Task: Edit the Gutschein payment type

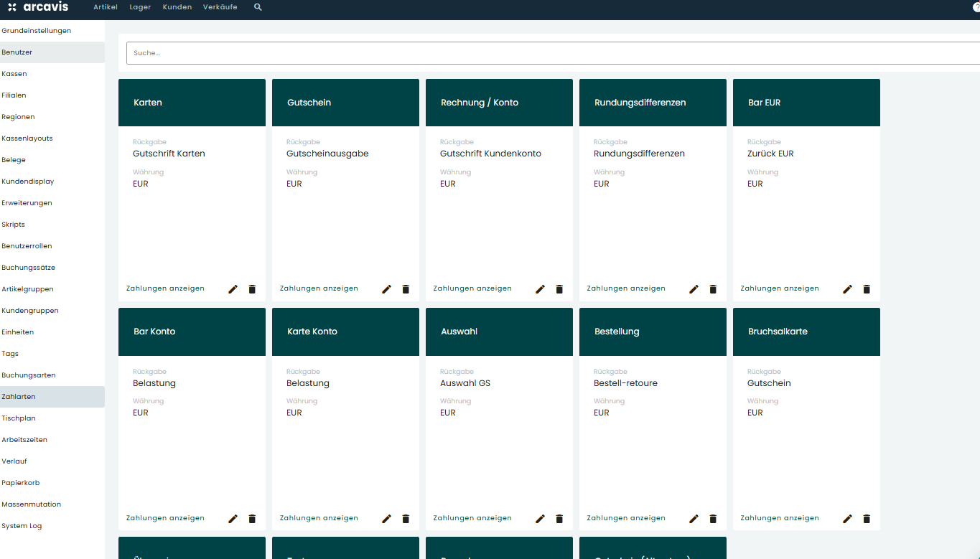Action: [386, 289]
